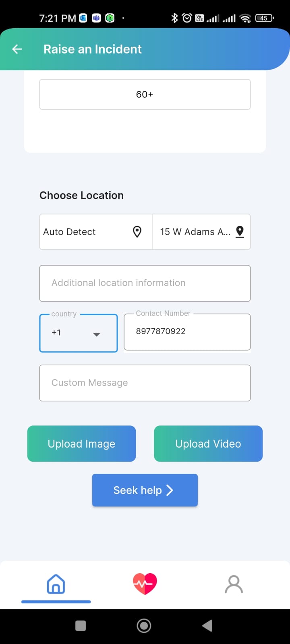Focus the Additional location information field
This screenshot has height=644, width=290.
(x=145, y=283)
